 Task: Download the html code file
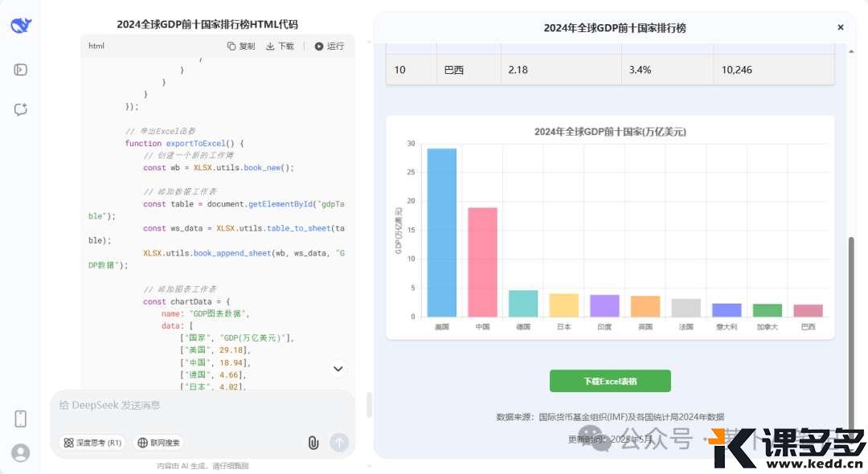click(x=280, y=46)
